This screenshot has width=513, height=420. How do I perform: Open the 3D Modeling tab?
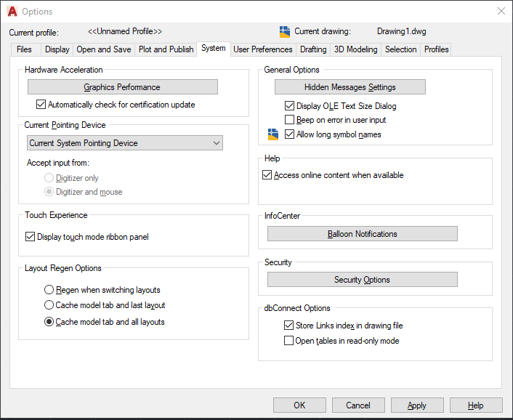pyautogui.click(x=355, y=49)
